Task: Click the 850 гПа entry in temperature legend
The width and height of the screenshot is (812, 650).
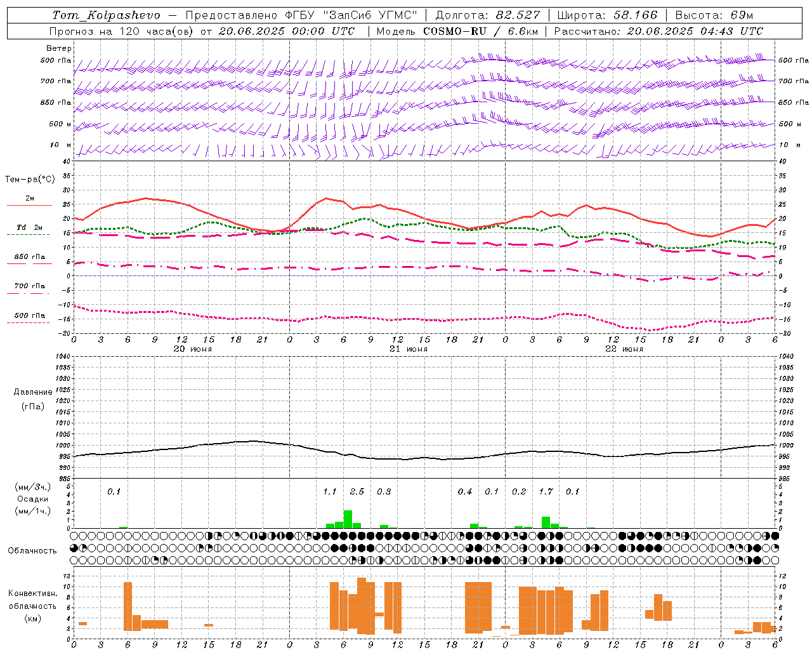Action: coord(29,257)
